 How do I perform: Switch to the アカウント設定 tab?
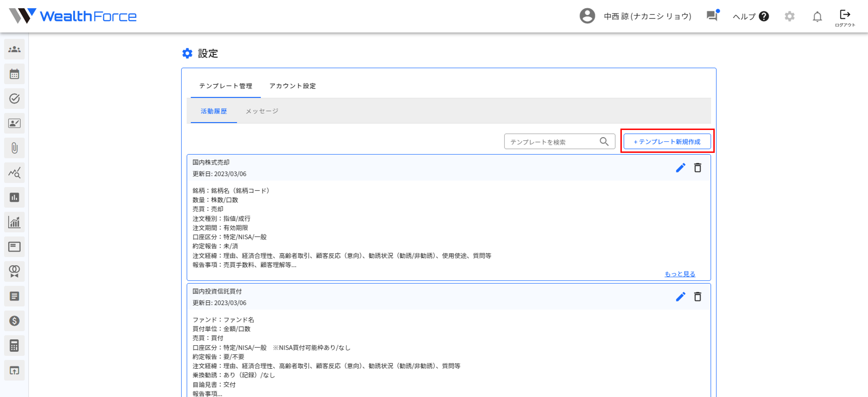[292, 86]
